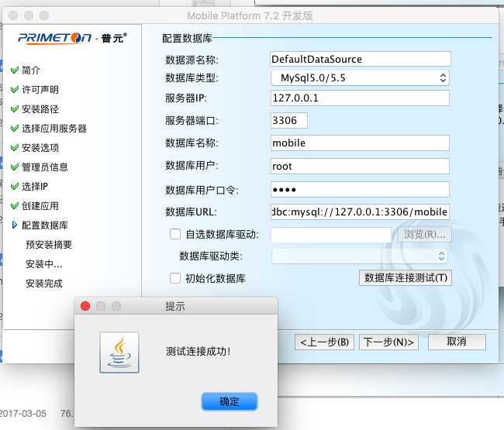Click the green check beside 安装路径
This screenshot has height=430, width=504.
(x=15, y=109)
